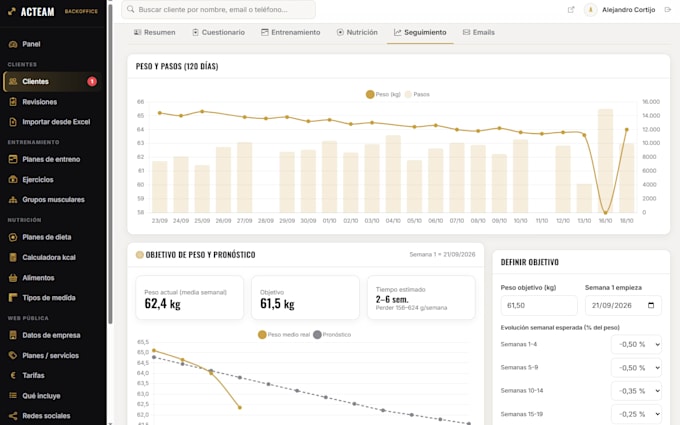Click the ACTEAM logo icon
680x425 pixels.
pyautogui.click(x=12, y=11)
